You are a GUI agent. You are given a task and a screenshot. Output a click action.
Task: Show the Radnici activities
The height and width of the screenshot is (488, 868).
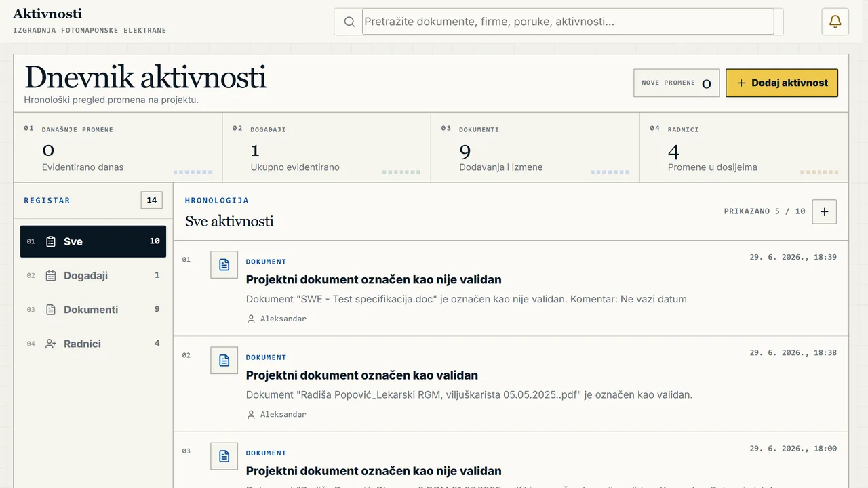click(x=93, y=344)
